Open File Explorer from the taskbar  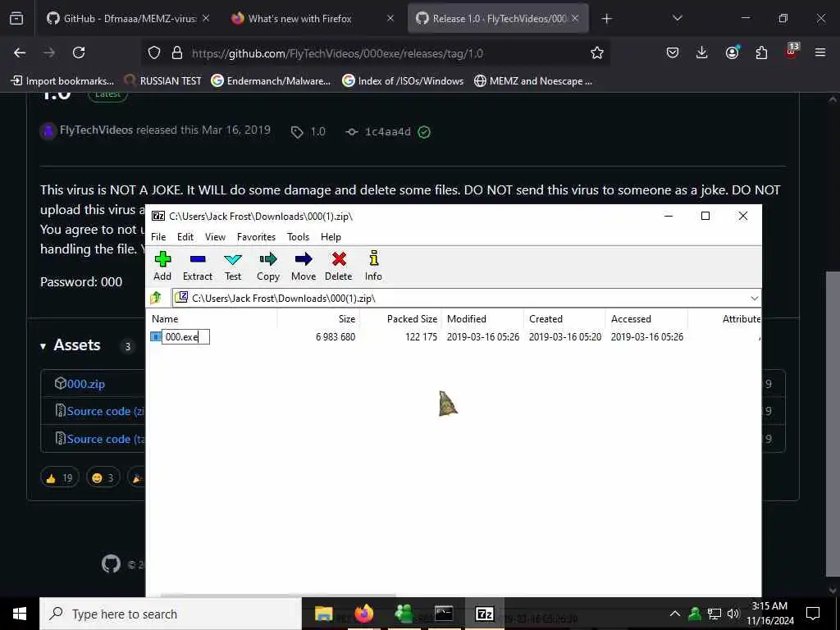tap(323, 614)
